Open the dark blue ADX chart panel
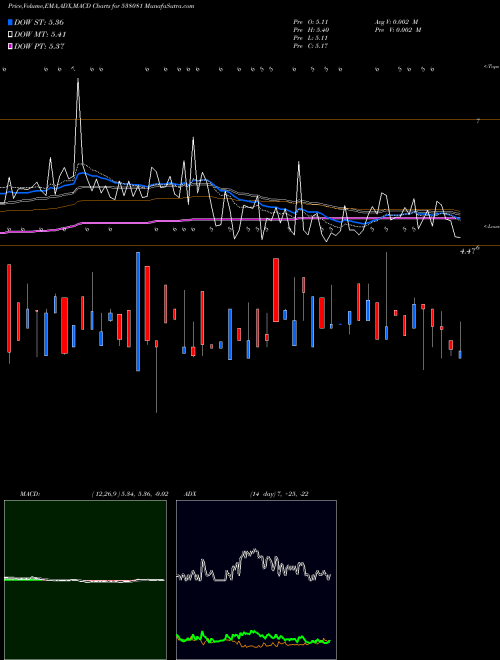The height and width of the screenshot is (660, 500). [256, 580]
